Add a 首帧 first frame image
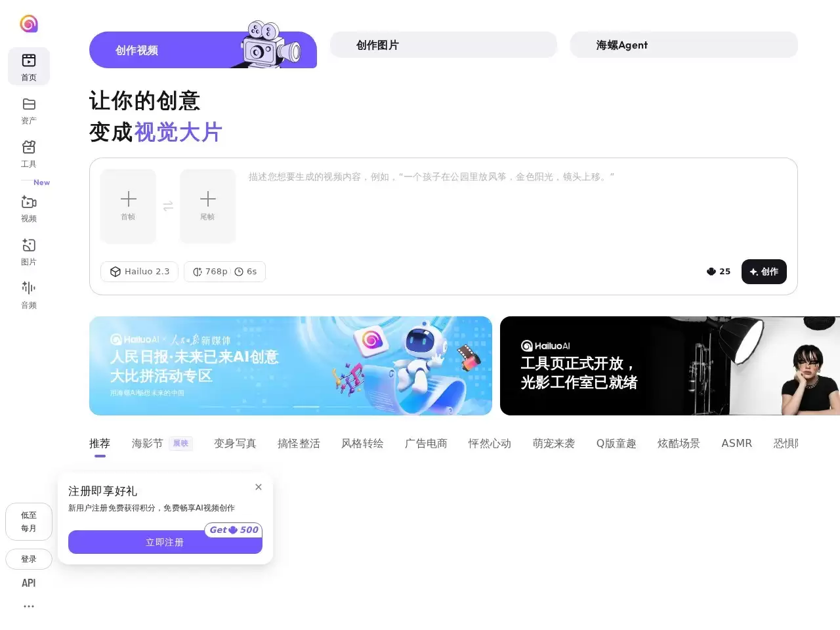The height and width of the screenshot is (630, 840). pyautogui.click(x=128, y=206)
